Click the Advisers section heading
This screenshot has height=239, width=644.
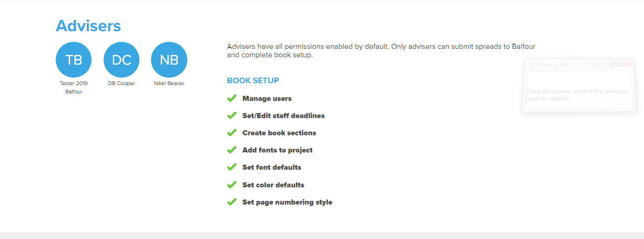(x=88, y=26)
